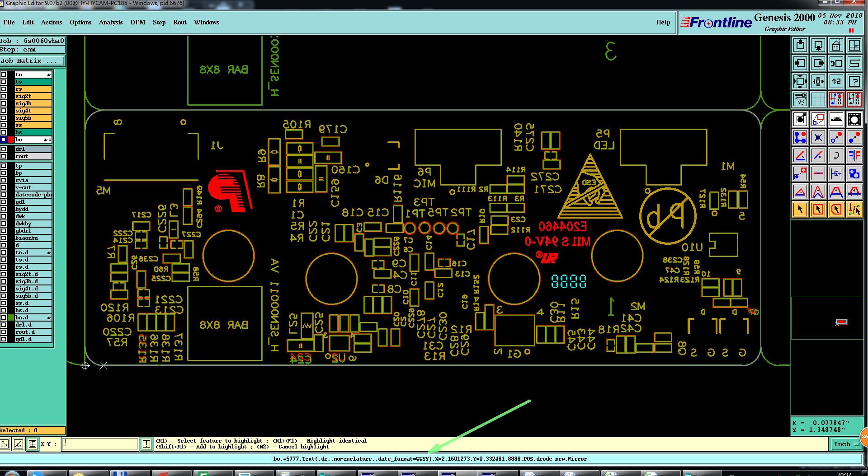Click the pan right arrow icon
Screen dimensions: 868x476
click(818, 63)
